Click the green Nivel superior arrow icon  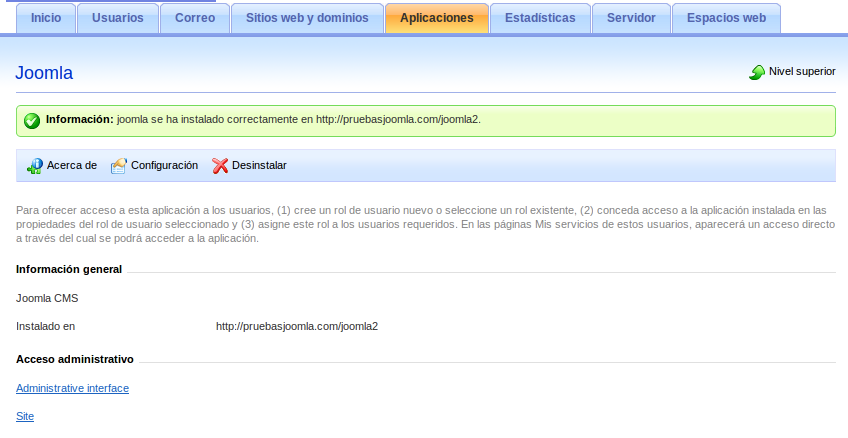757,72
